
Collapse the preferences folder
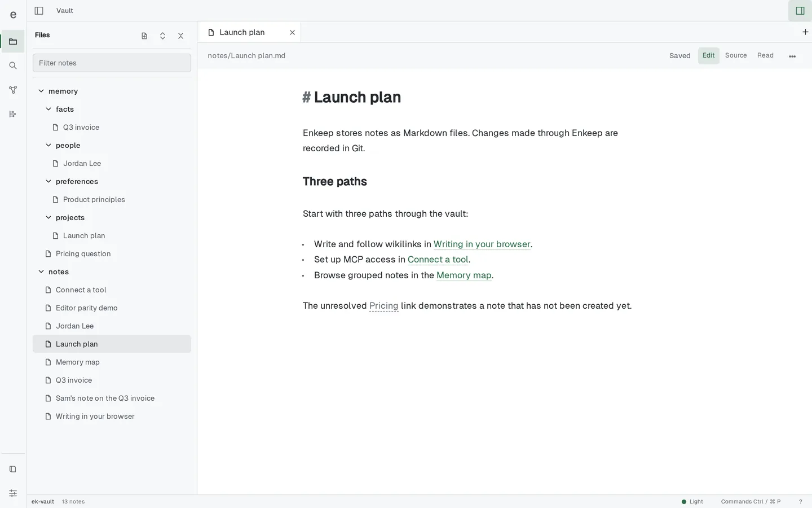point(48,181)
